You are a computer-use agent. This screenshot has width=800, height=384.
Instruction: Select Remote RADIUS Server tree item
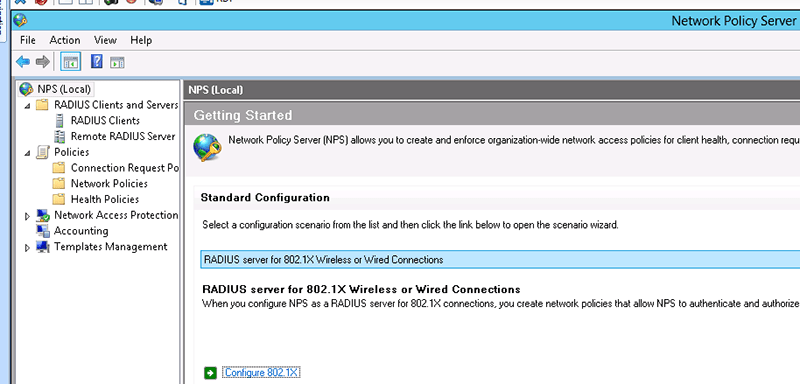pos(122,137)
